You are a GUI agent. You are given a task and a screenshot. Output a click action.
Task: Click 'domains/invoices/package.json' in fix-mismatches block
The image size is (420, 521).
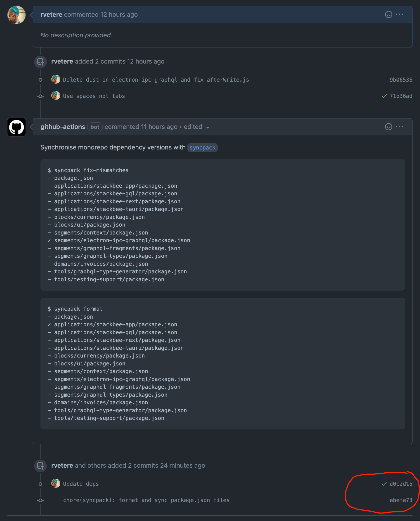(x=101, y=264)
